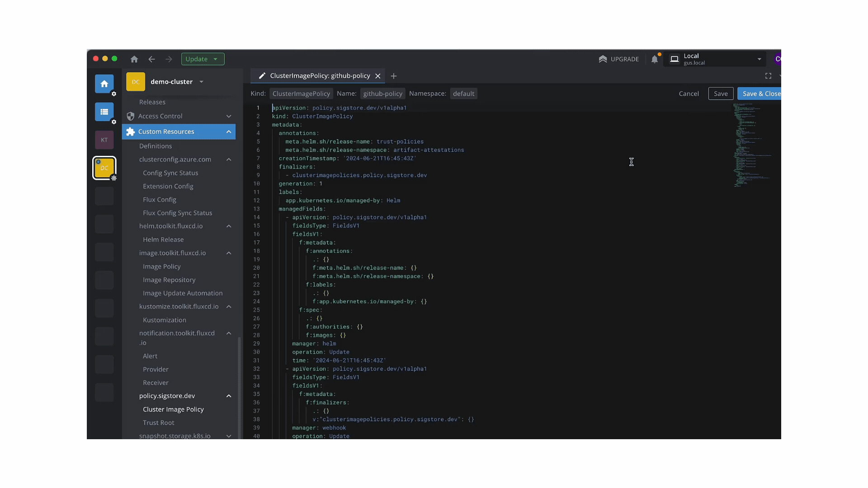
Task: Click the Access Control shield icon
Action: [131, 116]
